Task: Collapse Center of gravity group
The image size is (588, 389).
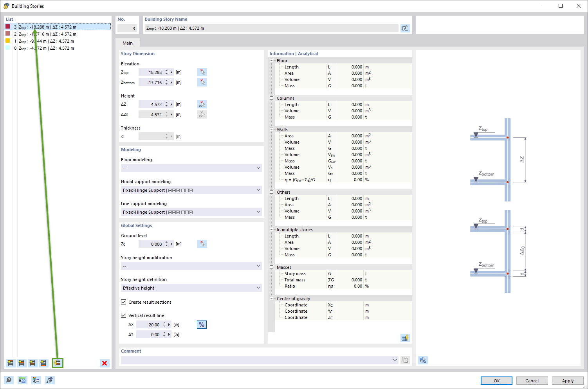Action: click(x=272, y=299)
